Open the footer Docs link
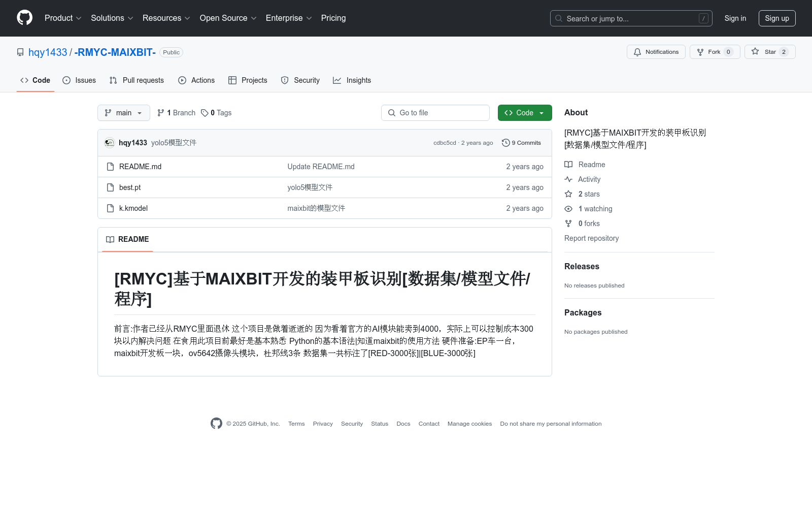This screenshot has height=508, width=812. [403, 424]
